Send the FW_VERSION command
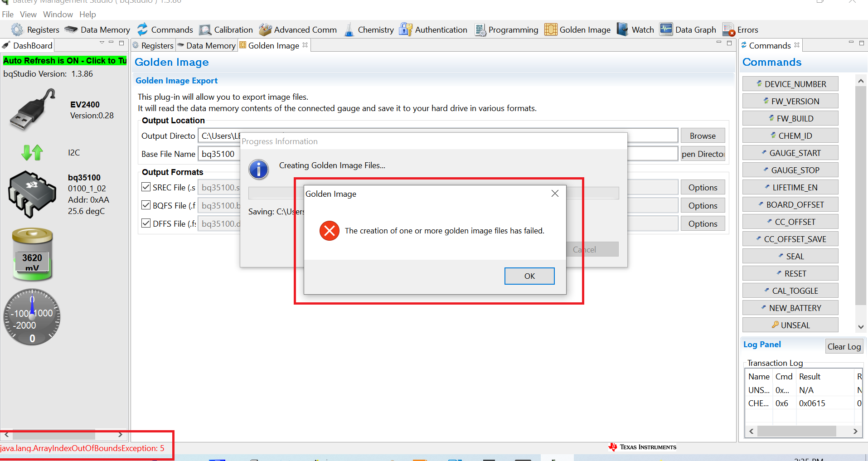Image resolution: width=868 pixels, height=461 pixels. 790,101
